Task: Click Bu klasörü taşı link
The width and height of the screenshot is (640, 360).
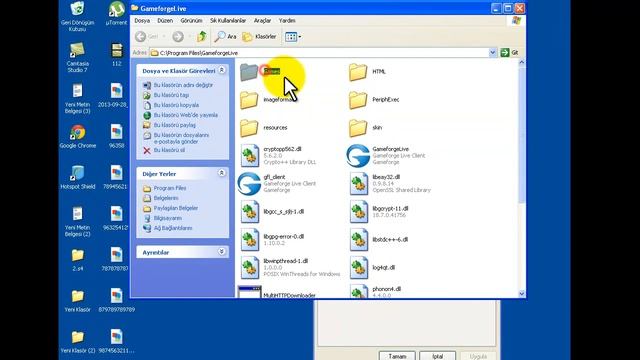Action: 171,95
